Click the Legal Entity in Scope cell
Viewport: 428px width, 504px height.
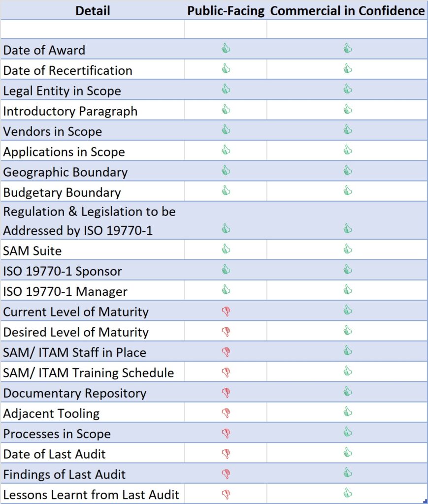click(62, 91)
